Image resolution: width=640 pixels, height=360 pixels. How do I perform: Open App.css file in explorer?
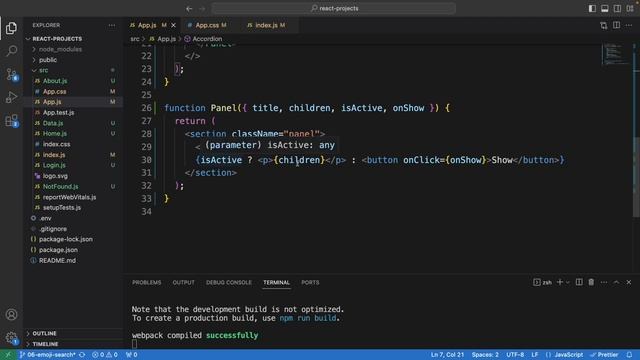54,91
